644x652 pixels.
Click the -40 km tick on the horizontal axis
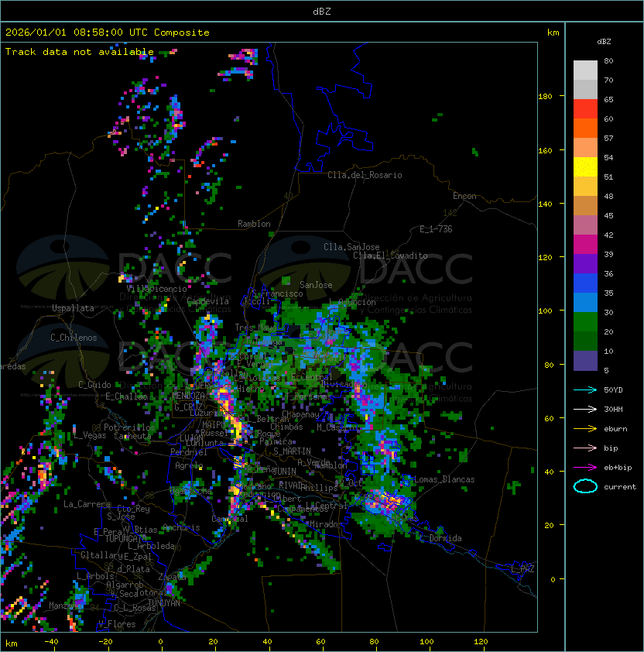tap(51, 642)
